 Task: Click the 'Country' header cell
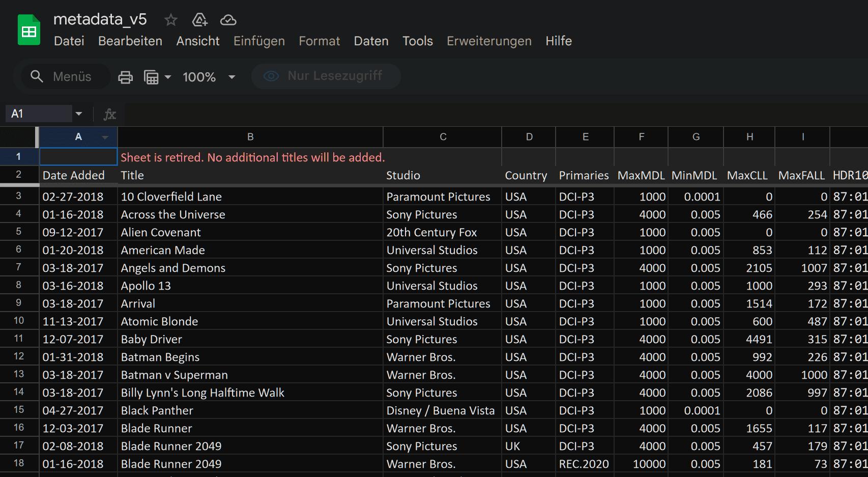tap(529, 175)
